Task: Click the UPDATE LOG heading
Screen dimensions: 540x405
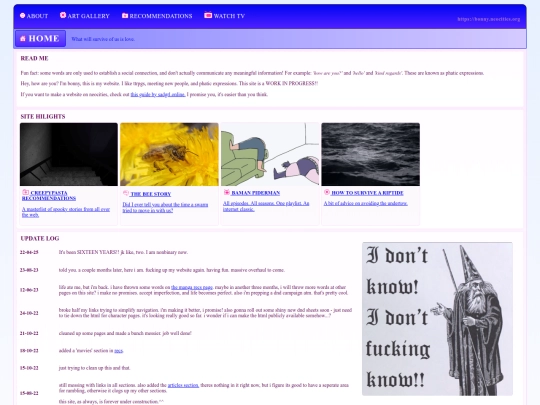Action: click(40, 238)
